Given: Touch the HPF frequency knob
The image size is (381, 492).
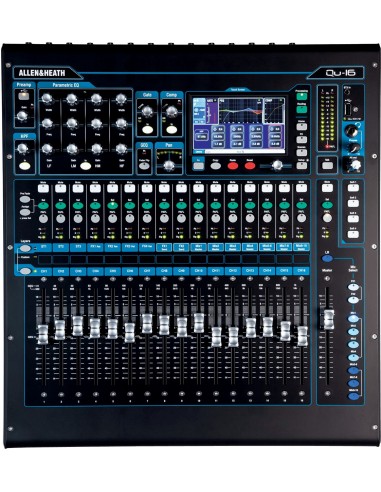Looking at the screenshot, I should click(22, 148).
